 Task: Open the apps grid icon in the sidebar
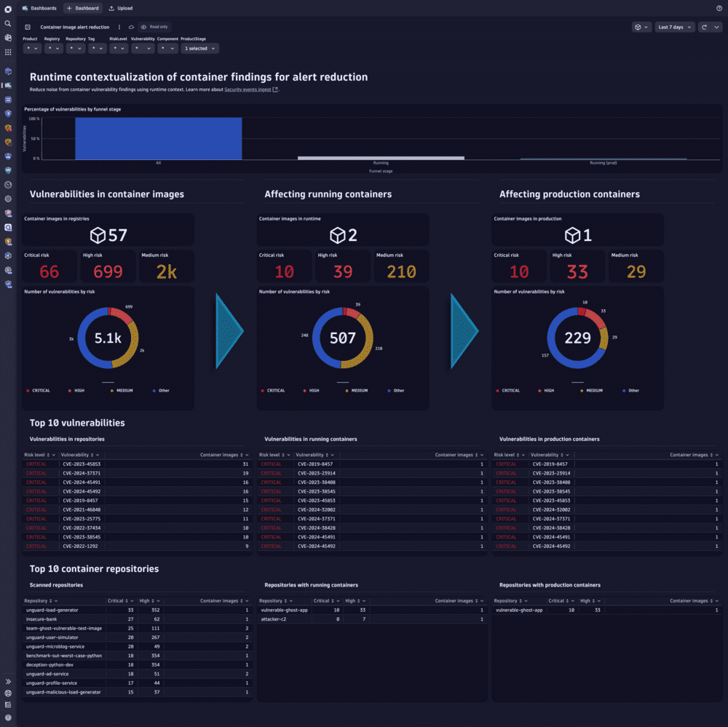[x=8, y=52]
